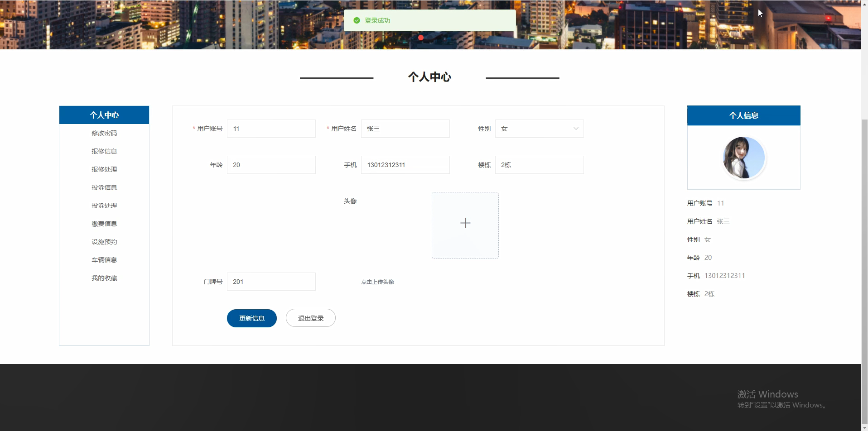The height and width of the screenshot is (431, 868).
Task: Select the red carousel indicator dot
Action: pos(421,38)
